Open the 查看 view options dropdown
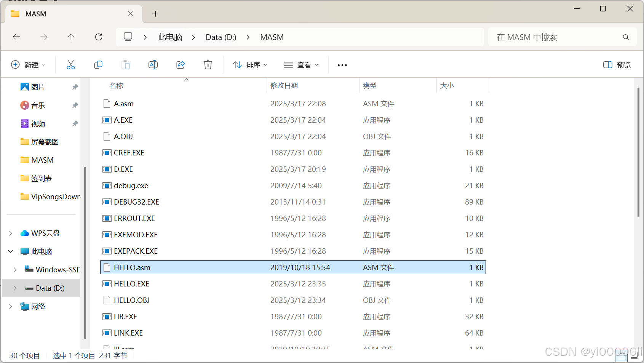Image resolution: width=644 pixels, height=363 pixels. pyautogui.click(x=301, y=64)
